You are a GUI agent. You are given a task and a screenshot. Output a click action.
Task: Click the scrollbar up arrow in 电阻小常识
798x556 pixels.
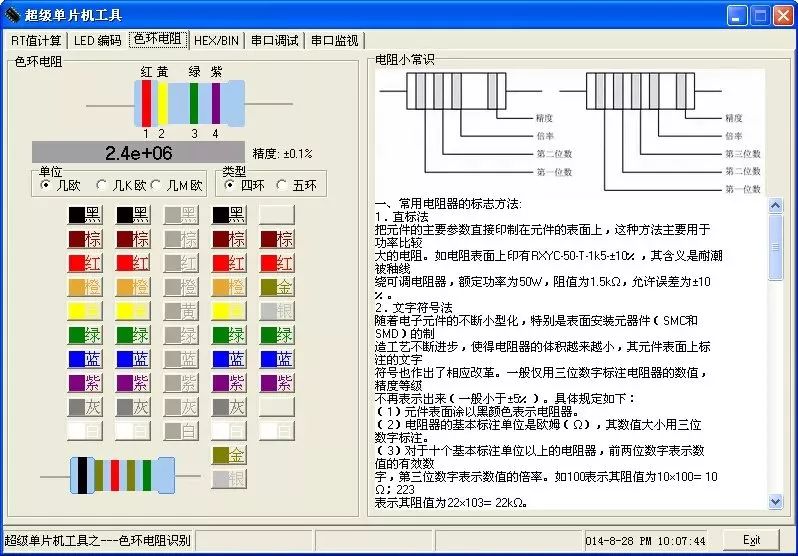coord(775,206)
